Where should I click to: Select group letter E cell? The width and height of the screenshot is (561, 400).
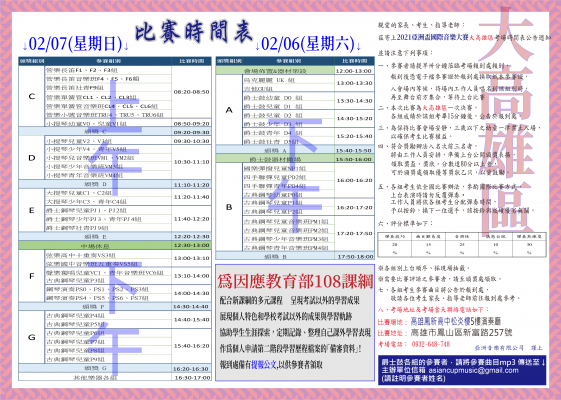(32, 210)
